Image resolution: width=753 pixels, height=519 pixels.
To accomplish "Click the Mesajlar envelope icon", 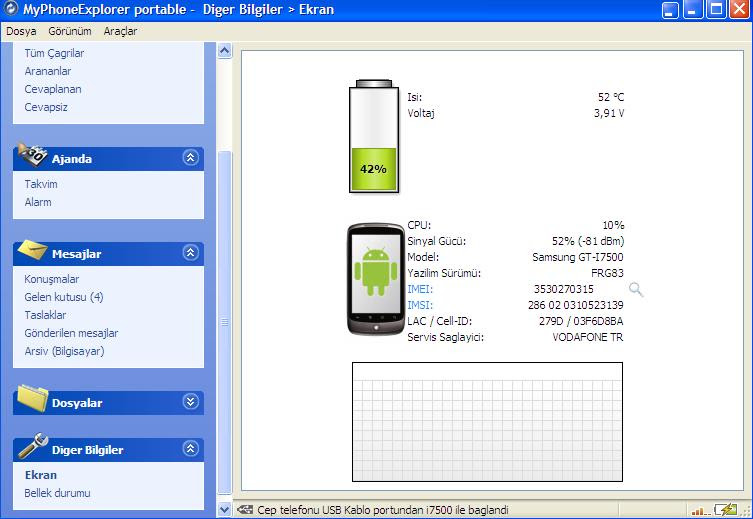I will point(32,249).
